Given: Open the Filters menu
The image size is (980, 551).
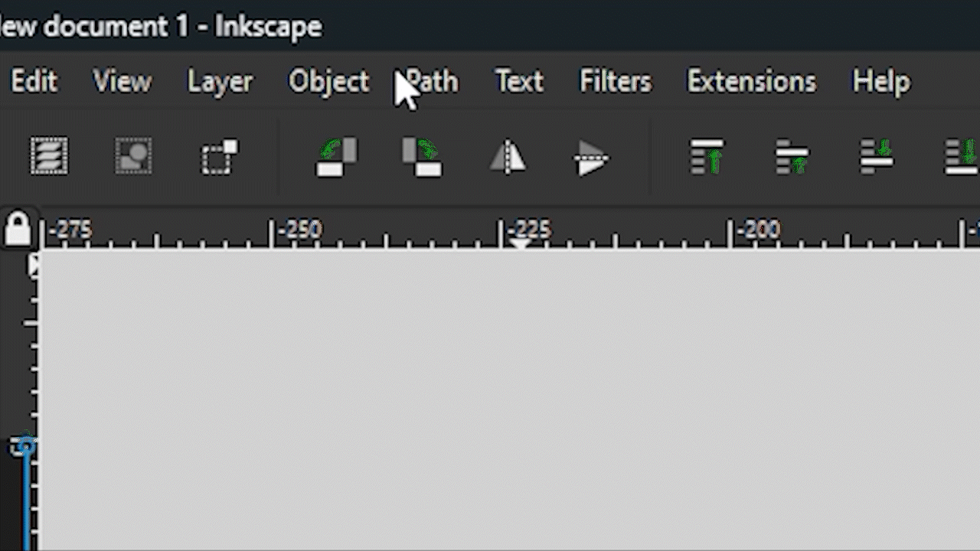Looking at the screenshot, I should [x=616, y=81].
